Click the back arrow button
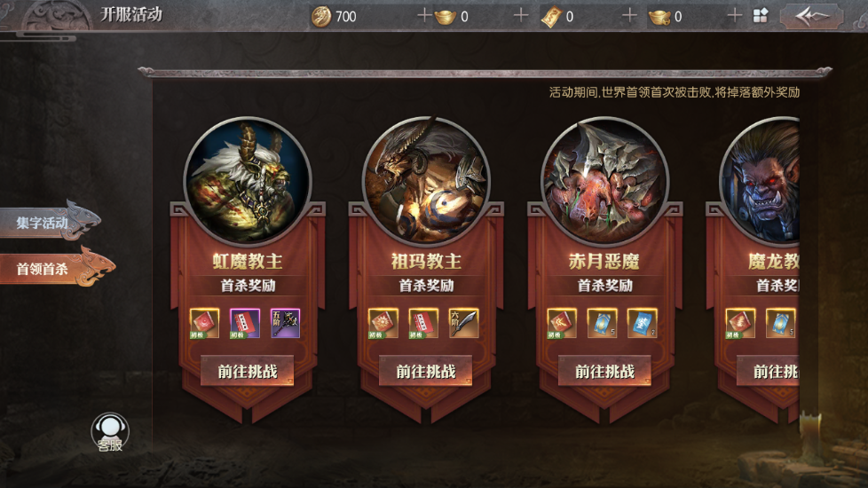 click(811, 17)
